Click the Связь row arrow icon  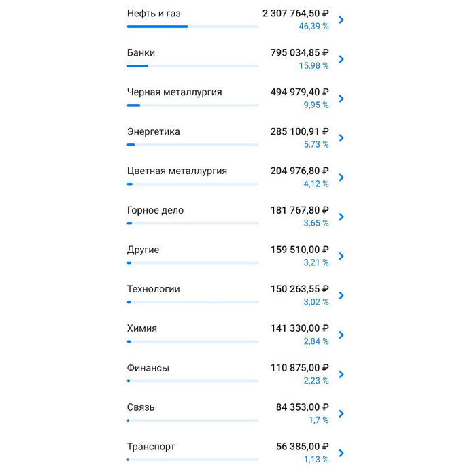(x=341, y=414)
